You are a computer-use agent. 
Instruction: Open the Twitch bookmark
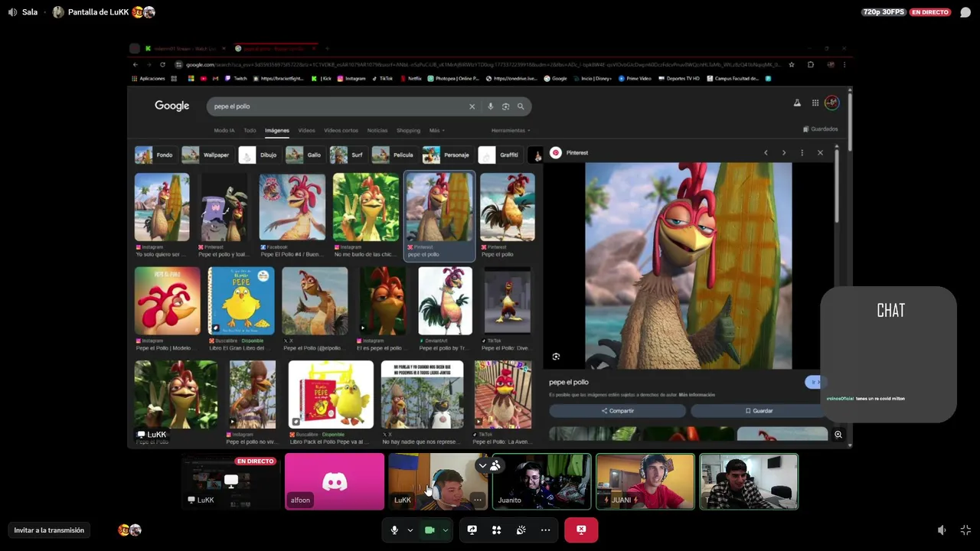tap(235, 78)
